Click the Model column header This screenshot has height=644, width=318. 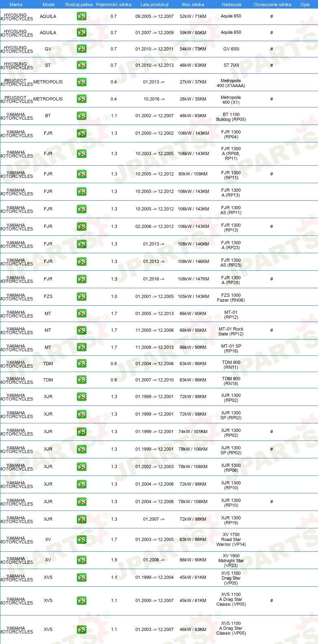tap(48, 4)
